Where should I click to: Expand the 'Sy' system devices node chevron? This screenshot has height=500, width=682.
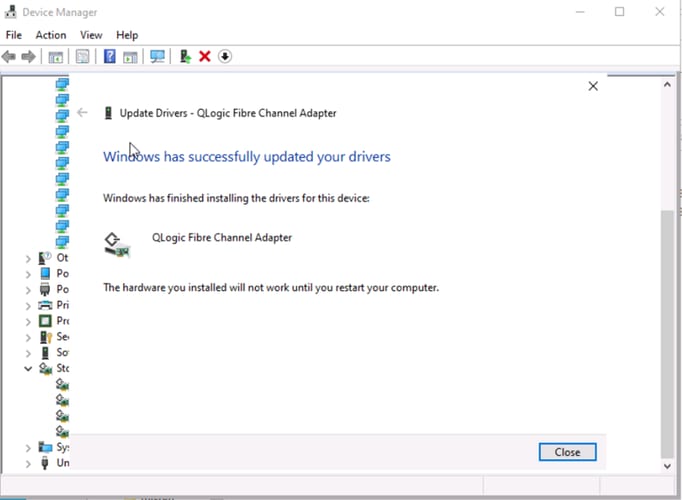28,448
